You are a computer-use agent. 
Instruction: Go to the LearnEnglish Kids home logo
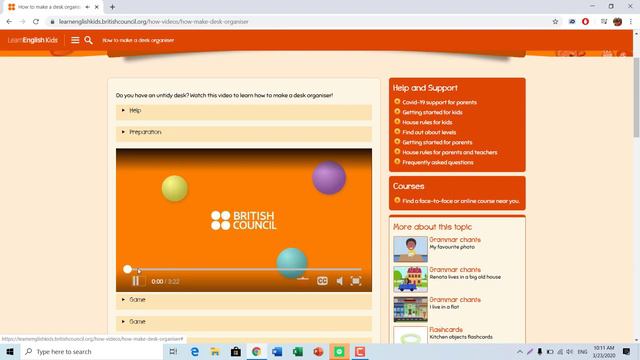click(x=33, y=40)
